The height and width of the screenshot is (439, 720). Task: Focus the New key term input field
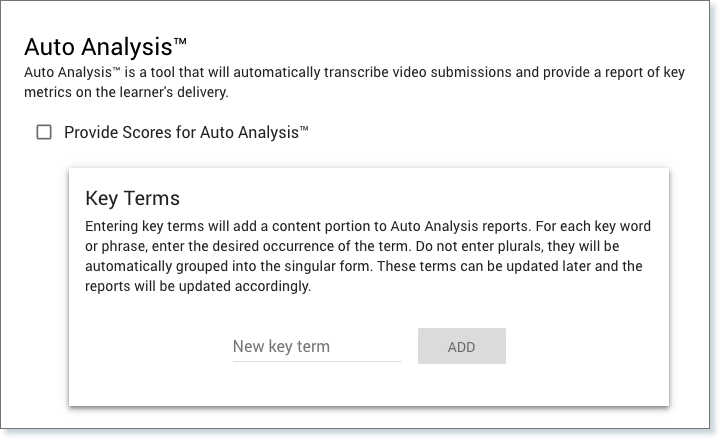(316, 346)
